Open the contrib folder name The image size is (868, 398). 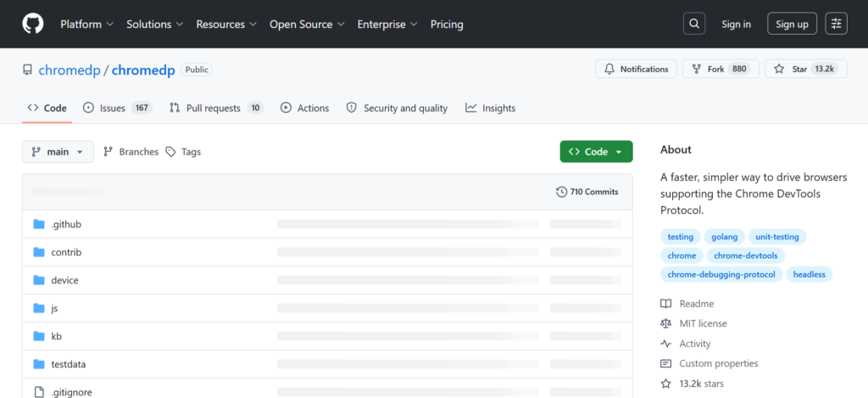[66, 252]
